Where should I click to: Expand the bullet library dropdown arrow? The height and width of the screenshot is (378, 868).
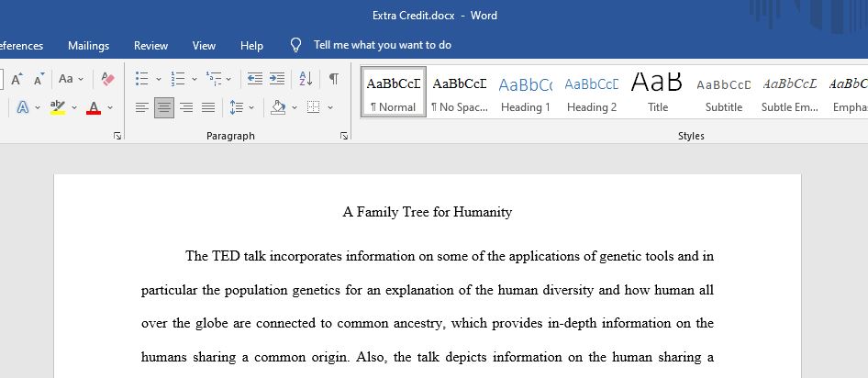(x=159, y=79)
